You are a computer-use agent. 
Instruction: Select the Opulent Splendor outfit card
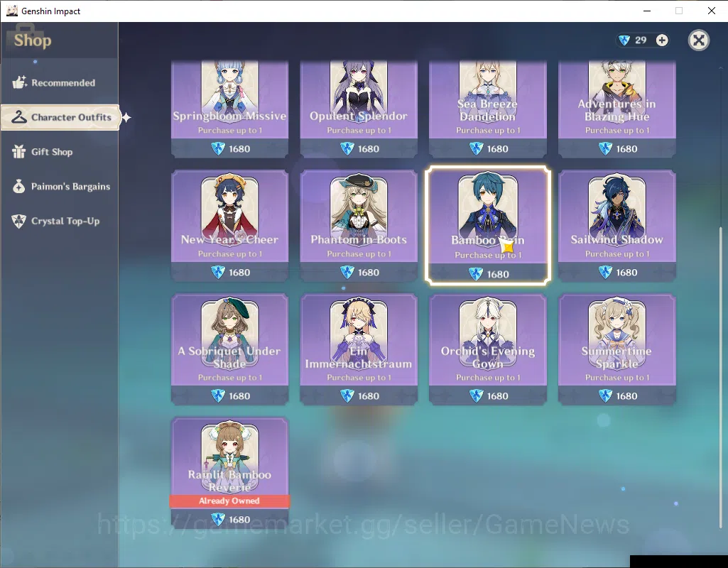359,109
